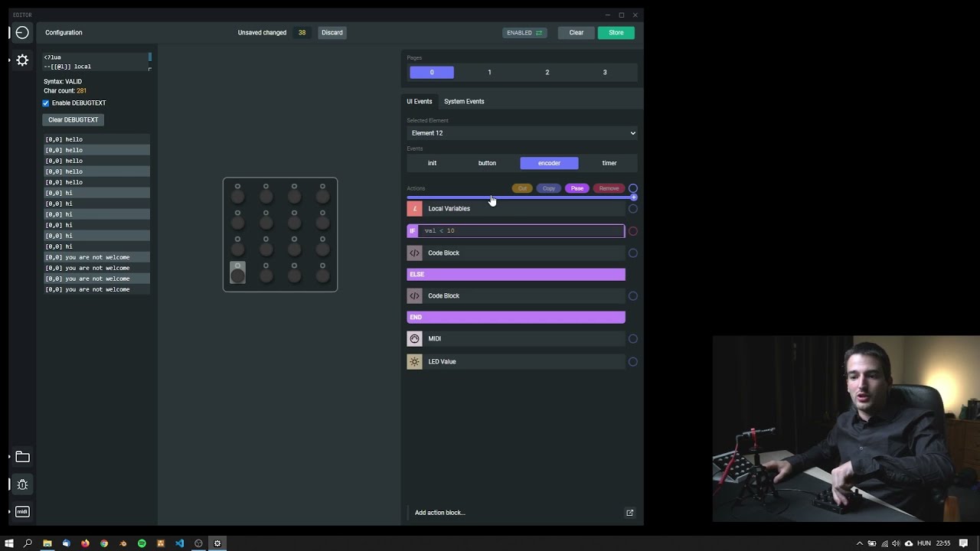The image size is (980, 551).
Task: Click the MIDI action block icon
Action: [x=414, y=338]
